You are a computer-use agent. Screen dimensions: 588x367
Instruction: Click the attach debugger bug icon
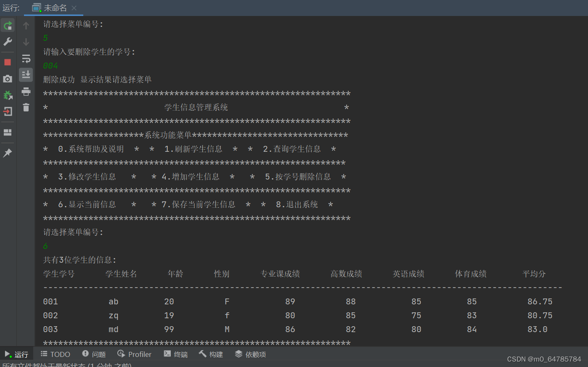click(8, 95)
